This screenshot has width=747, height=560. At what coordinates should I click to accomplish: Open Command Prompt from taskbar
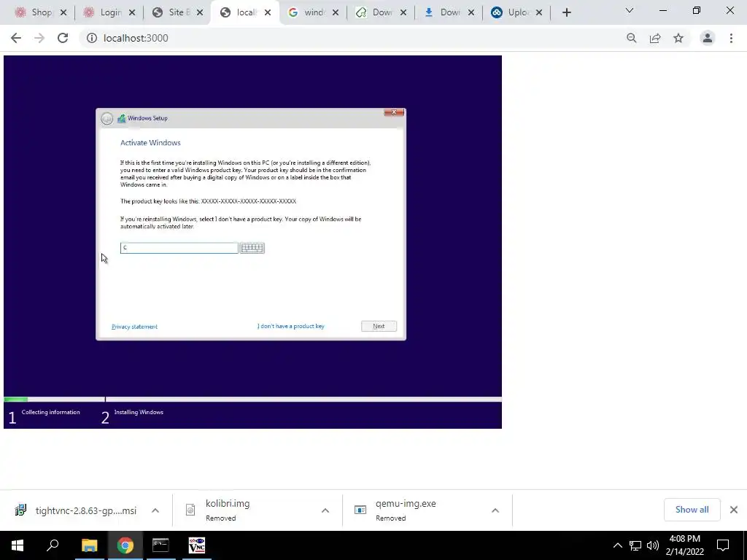pos(160,545)
